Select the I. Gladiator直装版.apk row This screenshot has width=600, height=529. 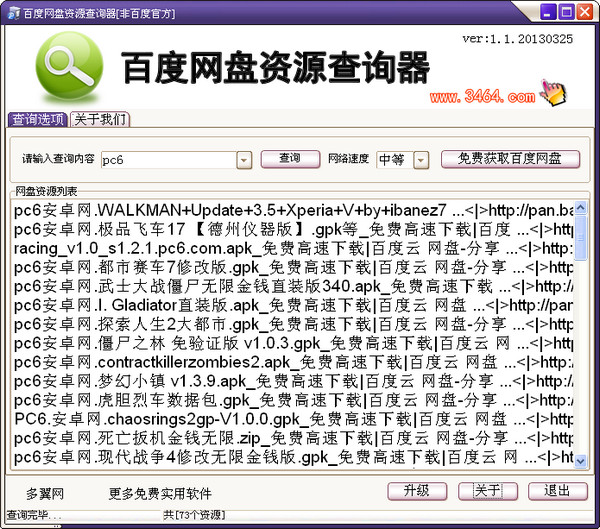(293, 305)
